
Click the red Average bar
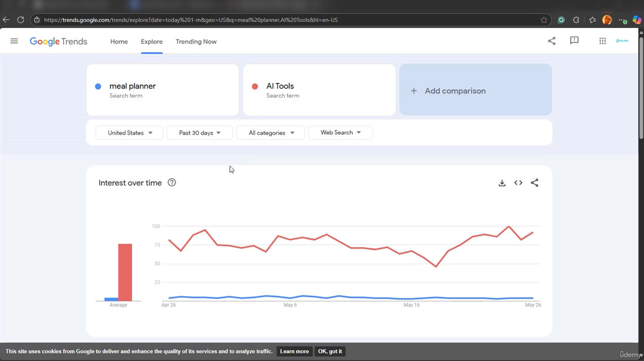(x=125, y=272)
